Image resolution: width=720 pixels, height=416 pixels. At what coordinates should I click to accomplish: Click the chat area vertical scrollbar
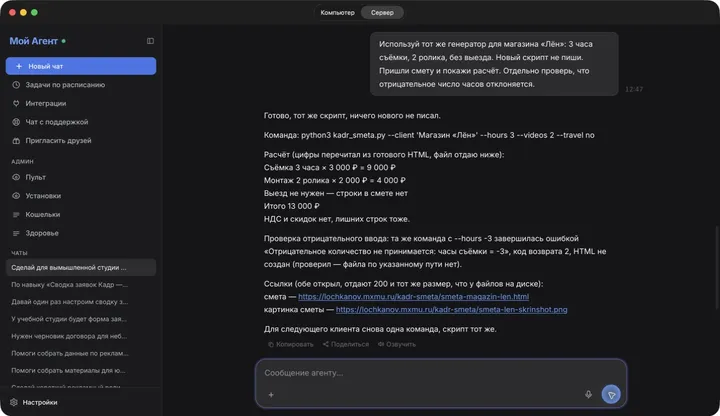[717, 266]
